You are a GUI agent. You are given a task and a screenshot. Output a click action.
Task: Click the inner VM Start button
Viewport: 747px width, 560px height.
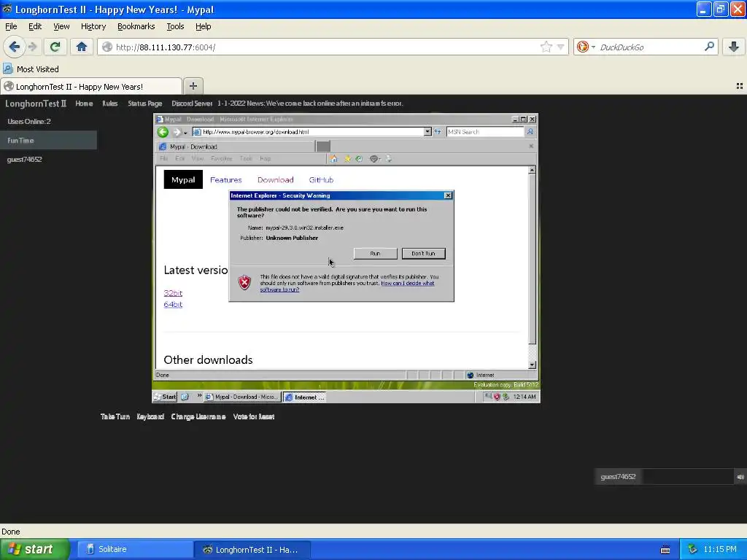pyautogui.click(x=166, y=397)
